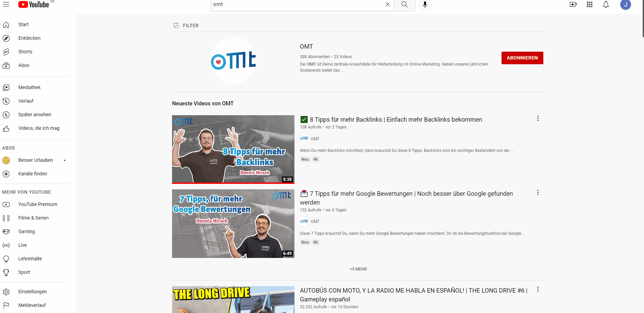Image resolution: width=644 pixels, height=313 pixels.
Task: Click the YouTube logo
Action: pos(34,4)
